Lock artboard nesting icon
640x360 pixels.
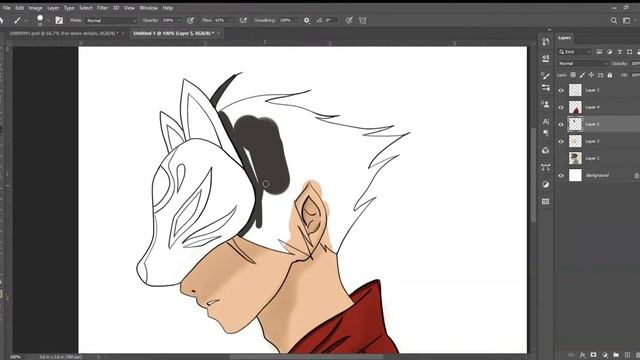tap(600, 75)
